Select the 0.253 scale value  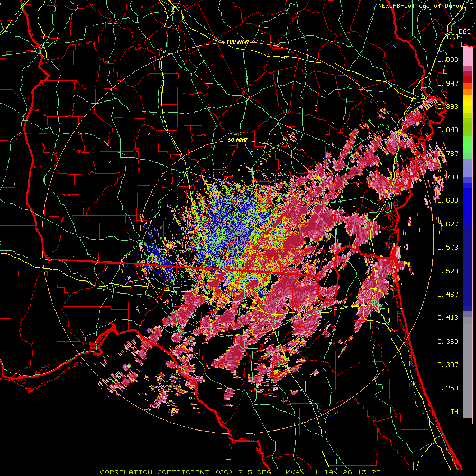[448, 388]
